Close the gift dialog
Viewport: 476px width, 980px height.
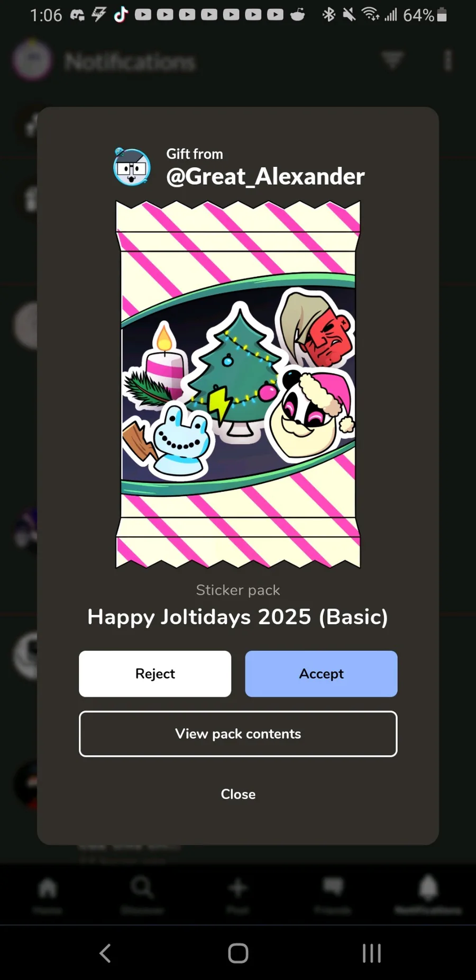238,794
